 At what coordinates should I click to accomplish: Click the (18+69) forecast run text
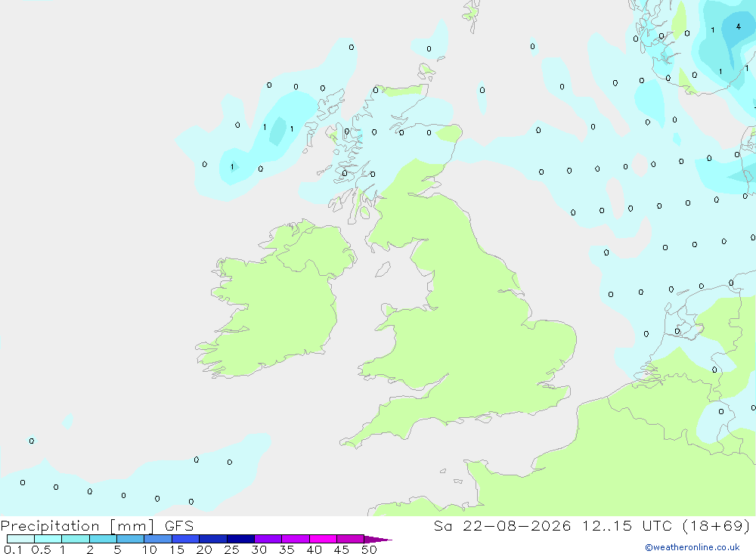coord(717,525)
